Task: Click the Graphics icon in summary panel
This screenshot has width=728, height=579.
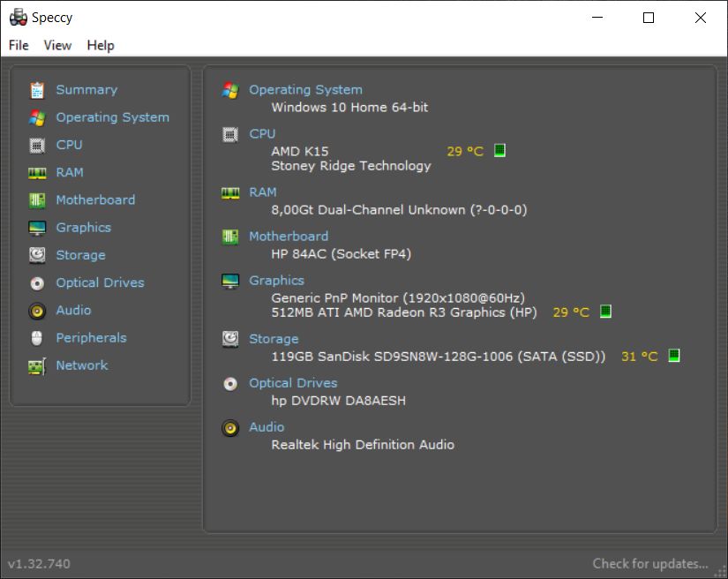Action: pyautogui.click(x=230, y=281)
